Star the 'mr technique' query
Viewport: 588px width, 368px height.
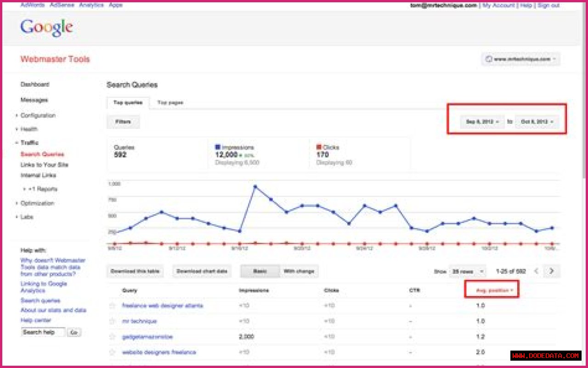112,321
